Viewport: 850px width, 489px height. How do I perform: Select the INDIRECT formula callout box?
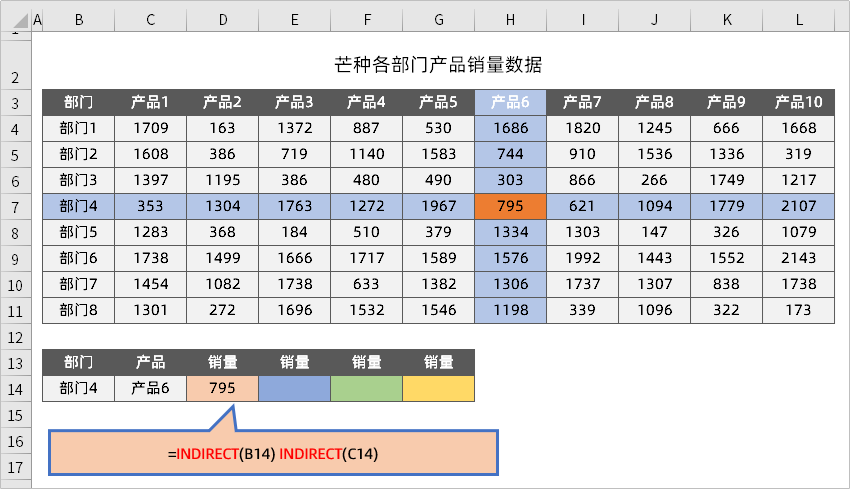[272, 453]
